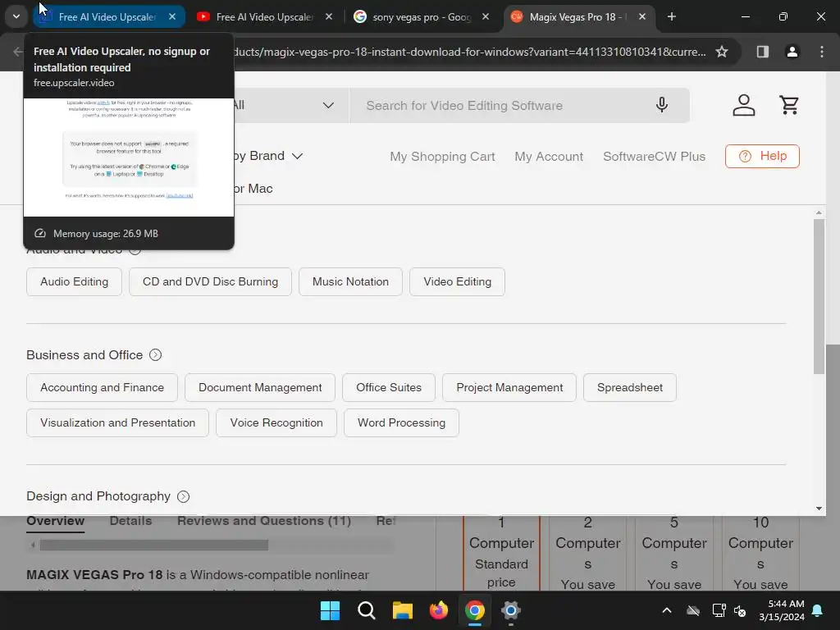Select CD and DVD Disc Burning category

point(210,282)
